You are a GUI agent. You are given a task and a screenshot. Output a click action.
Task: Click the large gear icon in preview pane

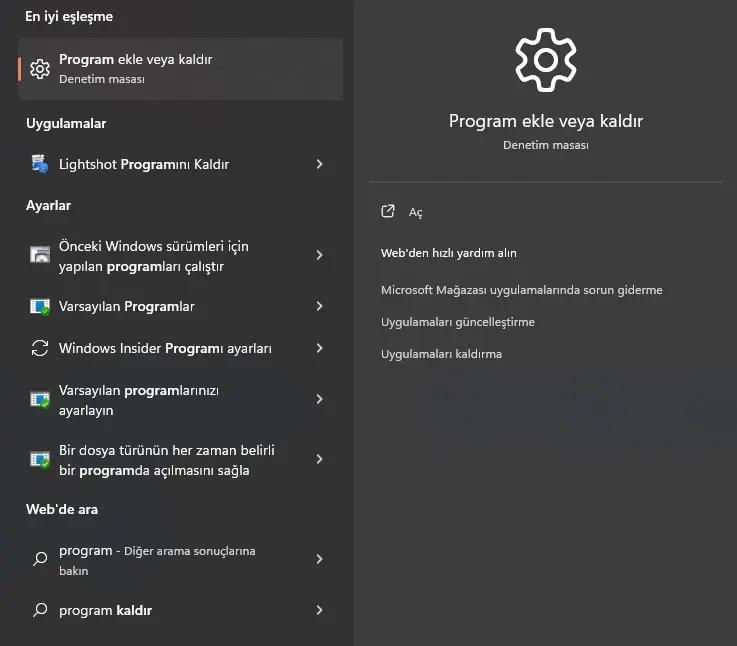(x=545, y=60)
